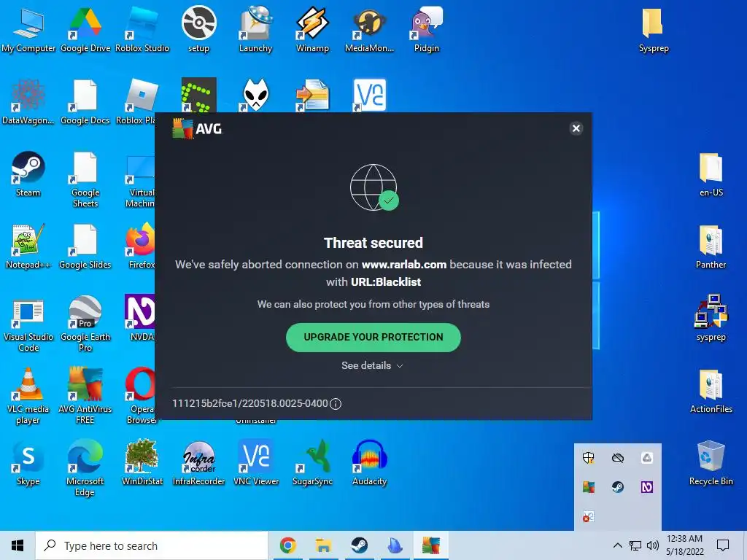
Task: Open Google Slides shortcut
Action: click(x=85, y=246)
